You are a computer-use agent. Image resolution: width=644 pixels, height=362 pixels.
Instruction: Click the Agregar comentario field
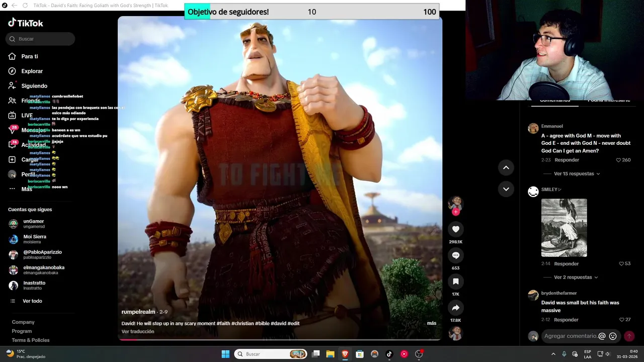571,336
